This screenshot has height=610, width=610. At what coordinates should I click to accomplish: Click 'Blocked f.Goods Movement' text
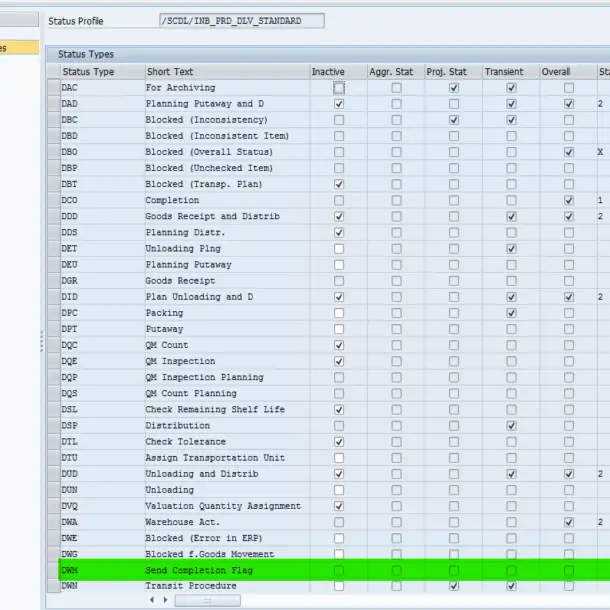tap(210, 554)
